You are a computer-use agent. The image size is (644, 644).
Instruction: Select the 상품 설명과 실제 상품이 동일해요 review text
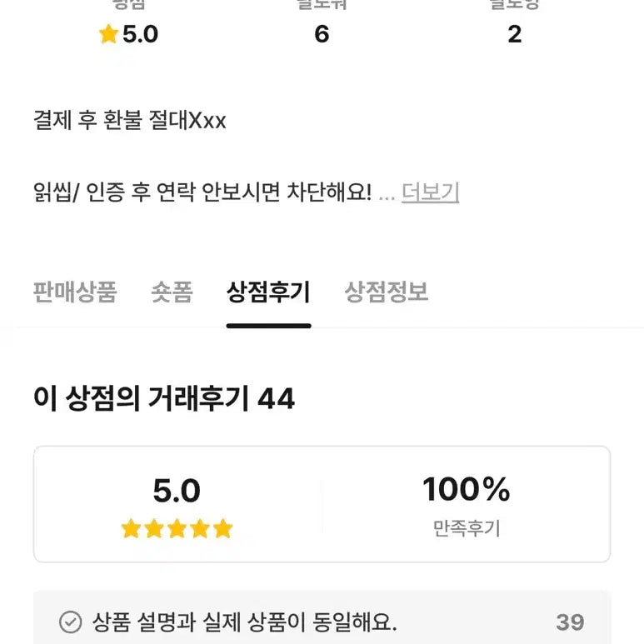245,622
